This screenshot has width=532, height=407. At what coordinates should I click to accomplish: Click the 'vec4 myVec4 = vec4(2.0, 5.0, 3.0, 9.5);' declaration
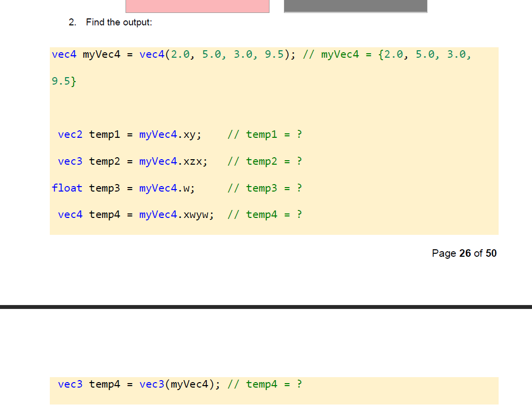[173, 55]
